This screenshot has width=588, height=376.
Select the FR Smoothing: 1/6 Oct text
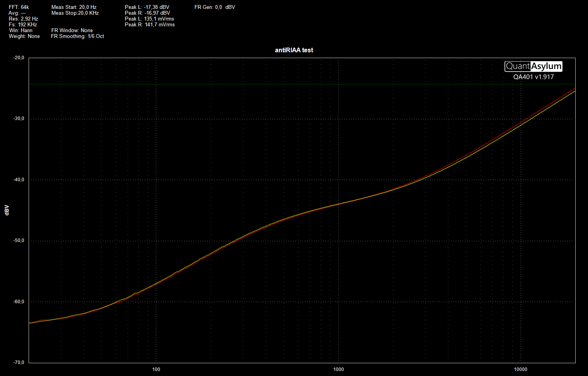tap(77, 36)
